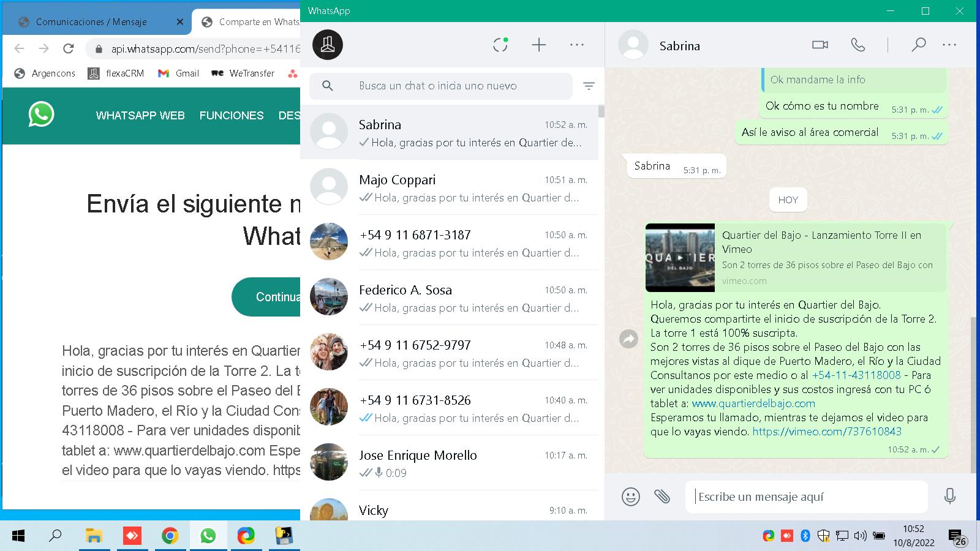Attach a file with paperclip icon
Screen dimensions: 980x551
pos(662,496)
